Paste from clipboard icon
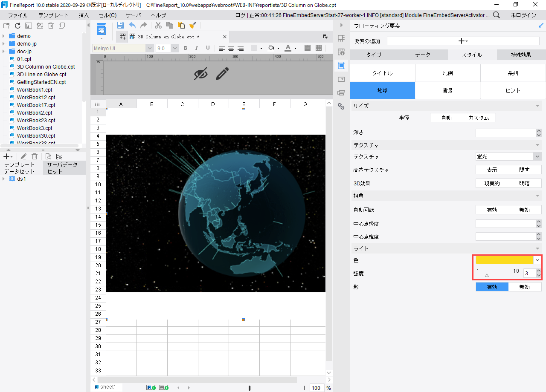 (181, 25)
